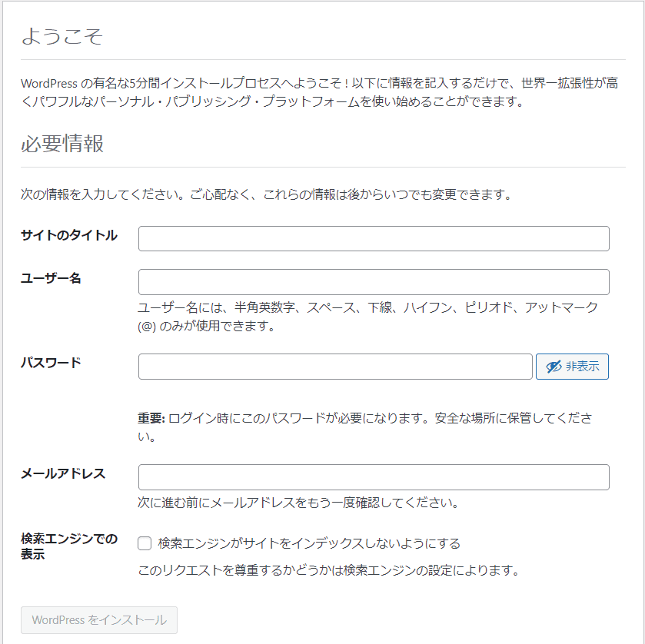The image size is (645, 644).
Task: Focus the ユーザー名 input field
Action: [x=374, y=282]
